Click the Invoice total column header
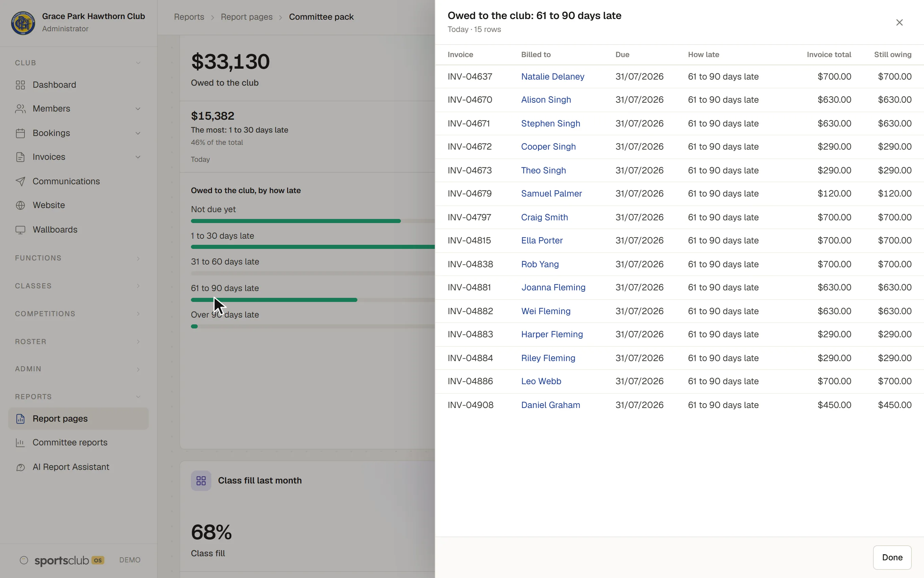The image size is (924, 578). (829, 55)
